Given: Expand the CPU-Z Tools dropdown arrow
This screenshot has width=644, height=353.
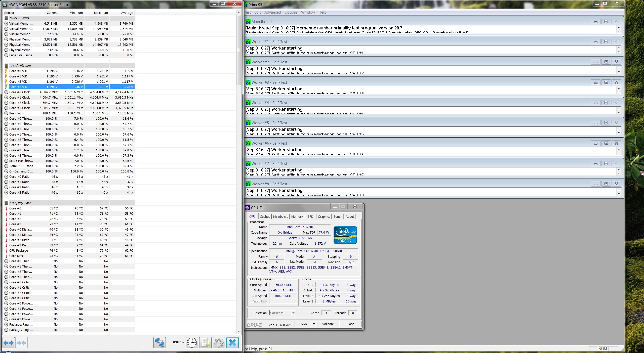Looking at the screenshot, I should (314, 324).
